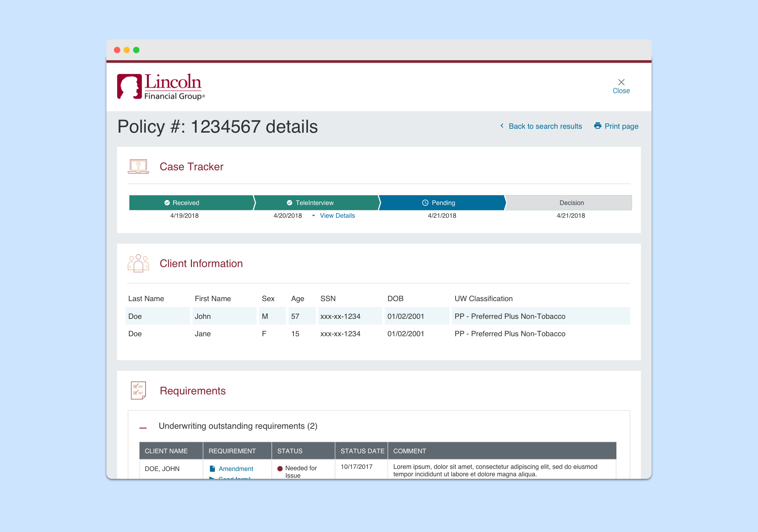Expand TeleInterview View Details dropdown arrow

[313, 216]
